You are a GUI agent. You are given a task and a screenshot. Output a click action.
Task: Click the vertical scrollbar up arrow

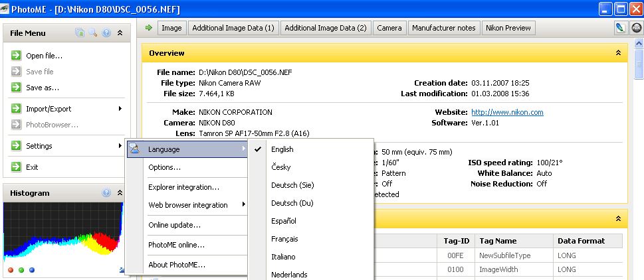coord(639,42)
